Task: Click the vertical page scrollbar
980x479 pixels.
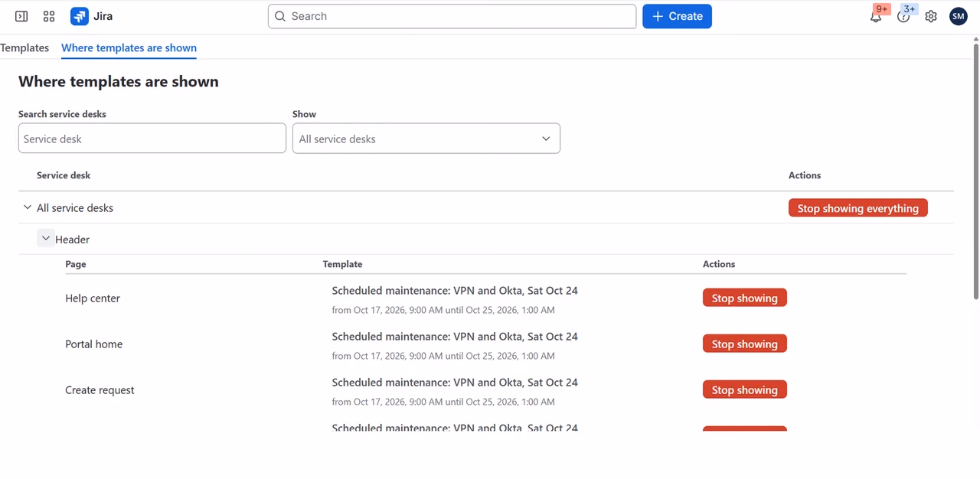Action: click(x=975, y=171)
